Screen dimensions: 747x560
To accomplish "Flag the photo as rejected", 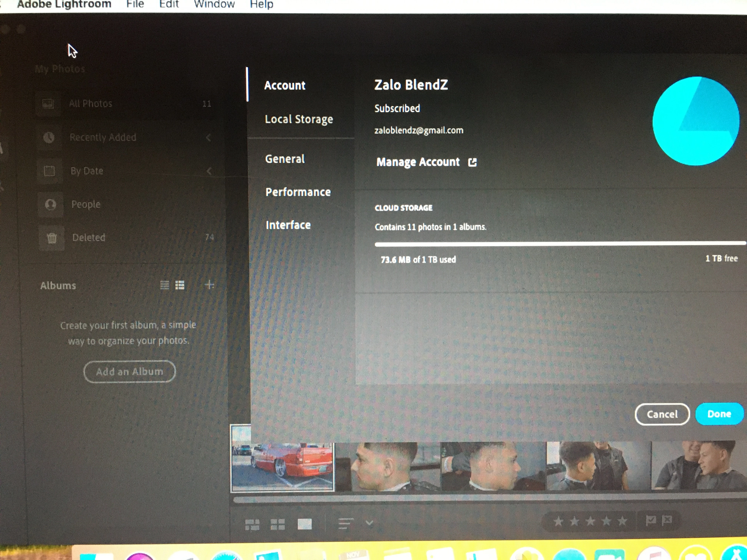I will point(667,520).
